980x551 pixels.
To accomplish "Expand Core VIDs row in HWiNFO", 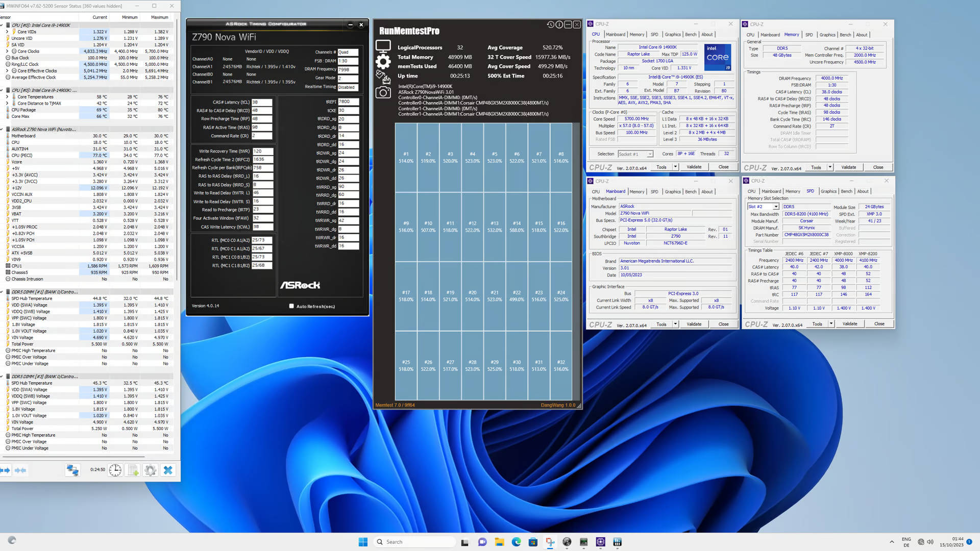I will click(7, 32).
